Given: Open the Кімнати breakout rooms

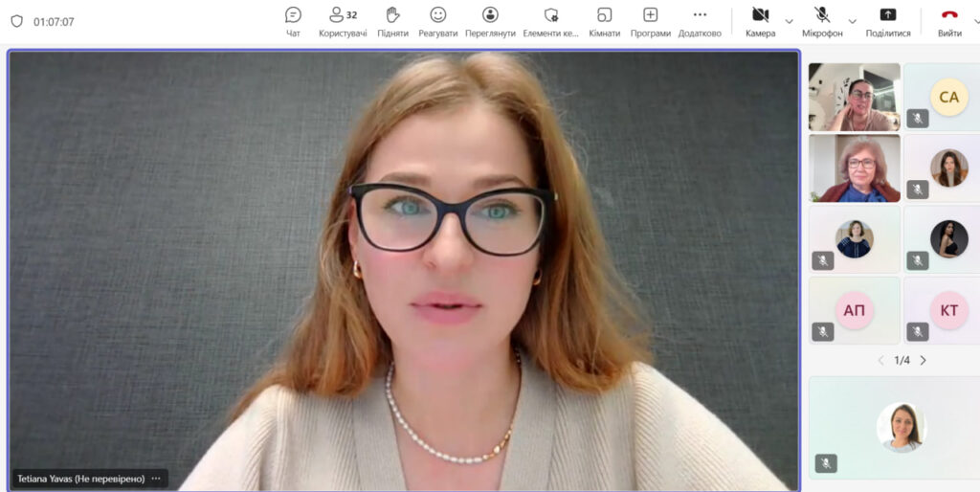Looking at the screenshot, I should click(604, 21).
